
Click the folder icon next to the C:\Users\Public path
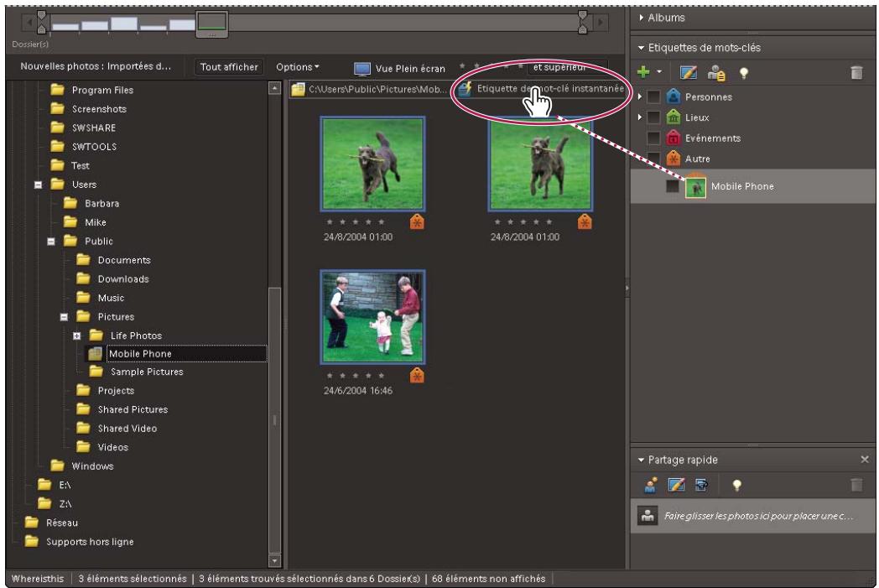point(299,89)
